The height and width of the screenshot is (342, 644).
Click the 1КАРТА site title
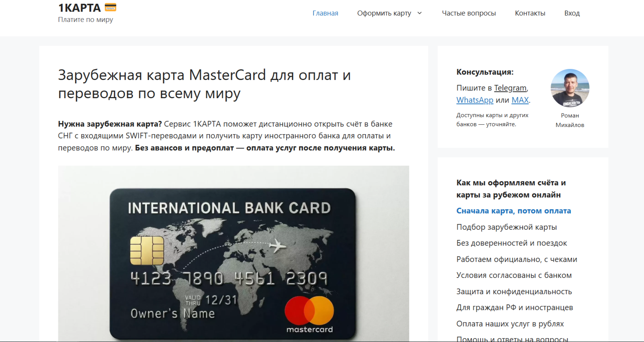[x=79, y=8]
